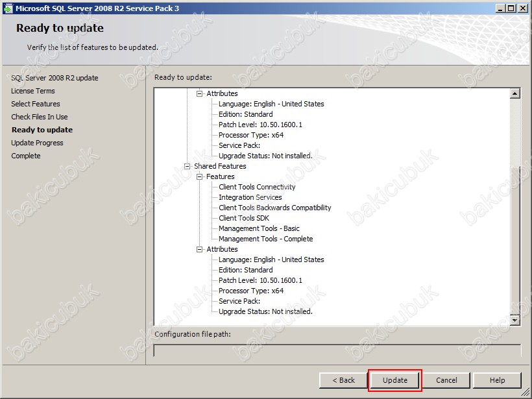The height and width of the screenshot is (399, 532).
Task: Select the Complete step
Action: tap(26, 156)
